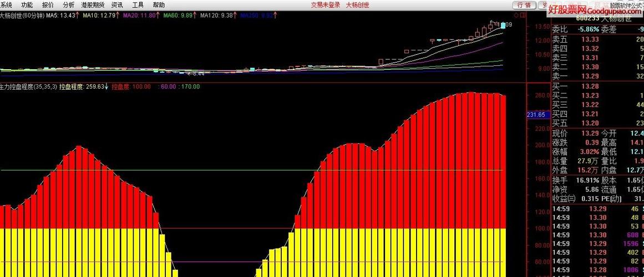The height and width of the screenshot is (277, 644).
Task: Click the 涨跌 0.39 value
Action: (x=592, y=142)
